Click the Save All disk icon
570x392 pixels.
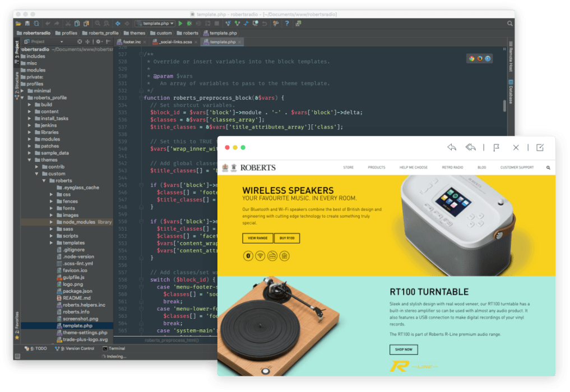27,24
